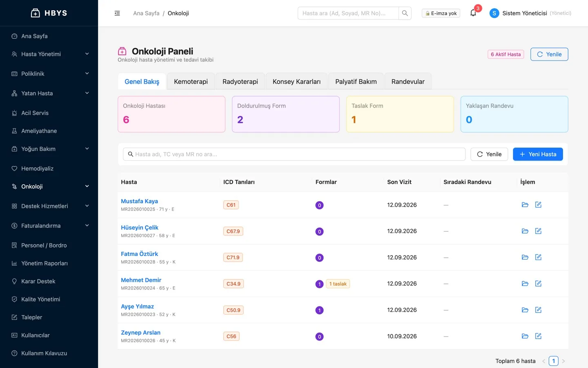Expand Yatan Hasta menu chevron
This screenshot has width=588, height=368.
pos(87,93)
